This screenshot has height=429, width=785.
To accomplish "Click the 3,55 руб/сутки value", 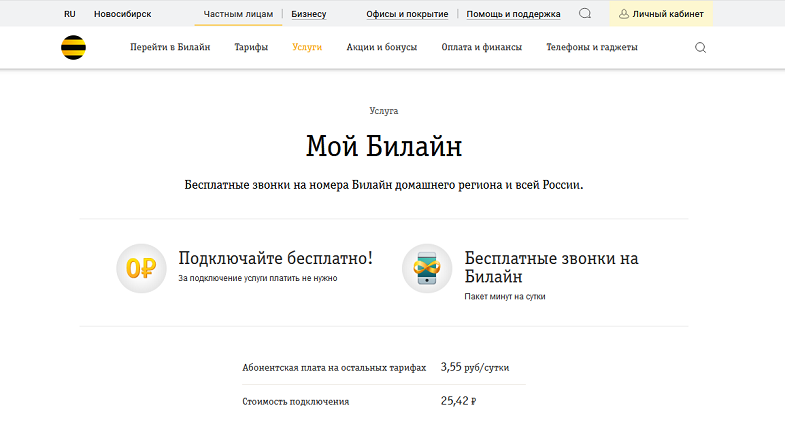I will point(475,367).
